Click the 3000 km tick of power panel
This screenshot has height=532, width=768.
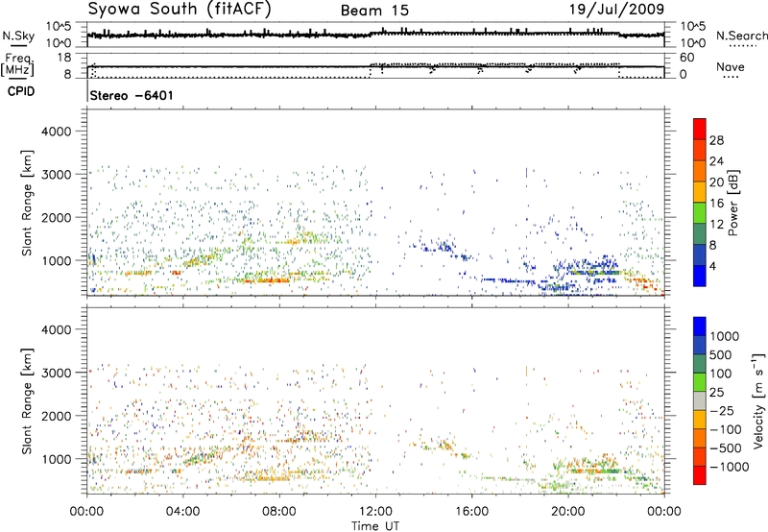pos(56,175)
